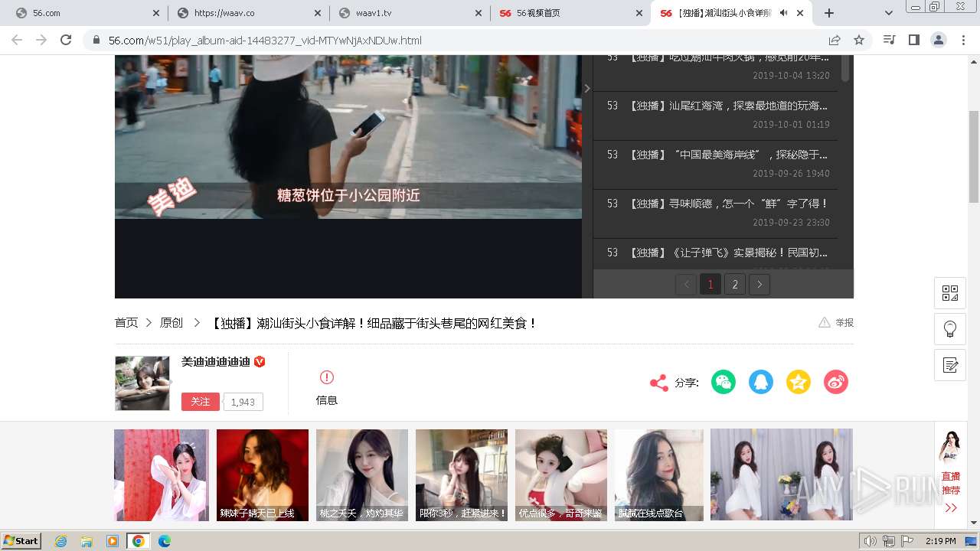The width and height of the screenshot is (980, 551).
Task: Play the 潮汕牛肉火锅 playlist video
Action: pos(715,72)
